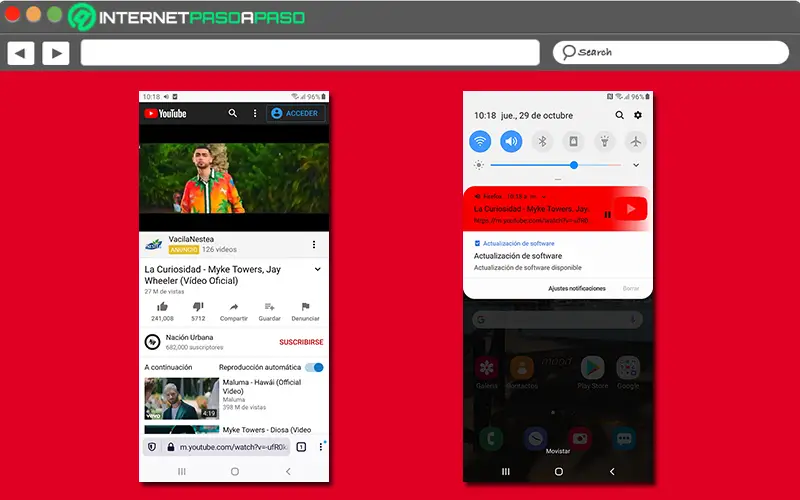Toggle Wi-Fi quick setting
The height and width of the screenshot is (500, 800).
pyautogui.click(x=480, y=141)
